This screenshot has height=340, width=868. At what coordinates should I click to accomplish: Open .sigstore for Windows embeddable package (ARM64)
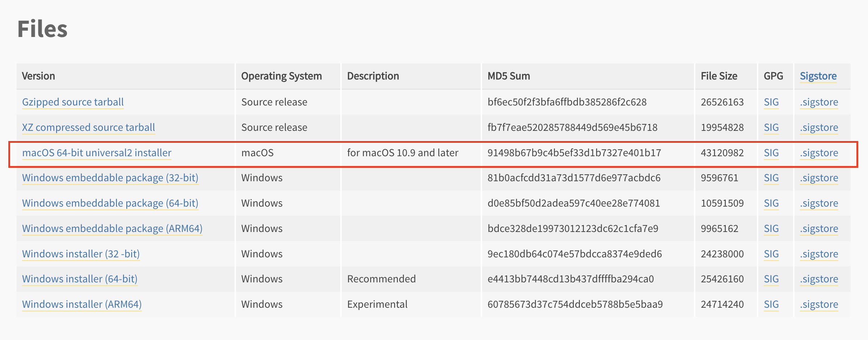(819, 229)
